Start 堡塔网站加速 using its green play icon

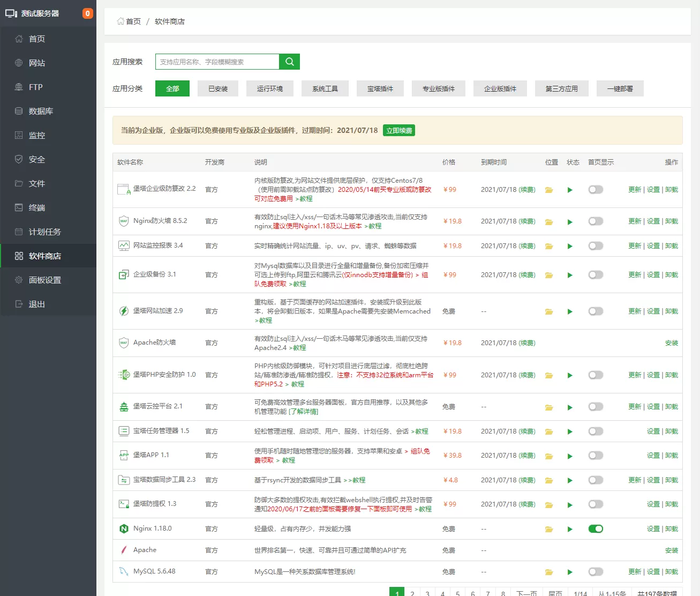coord(570,311)
